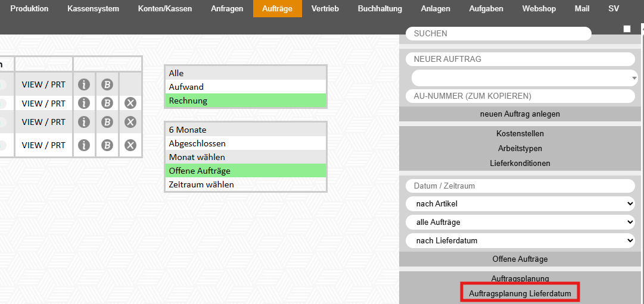The height and width of the screenshot is (304, 644).
Task: Choose 'Monat wählen' in the period list
Action: click(x=245, y=156)
